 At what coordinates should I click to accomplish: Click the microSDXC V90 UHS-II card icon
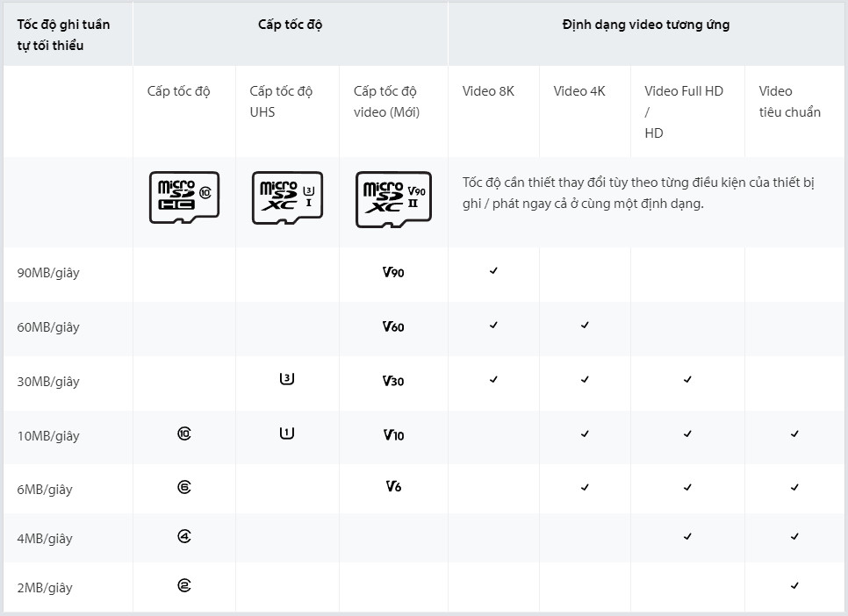coord(393,199)
